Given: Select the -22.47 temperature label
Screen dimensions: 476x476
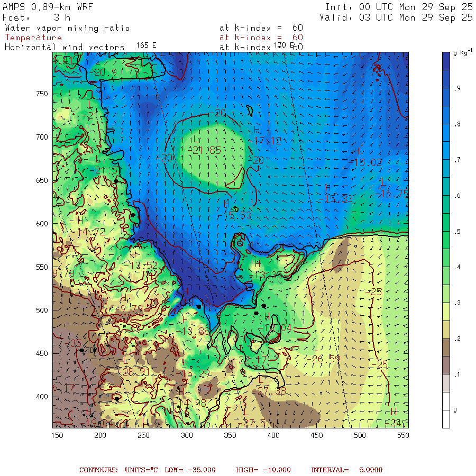Looking at the screenshot, I should tap(252, 360).
